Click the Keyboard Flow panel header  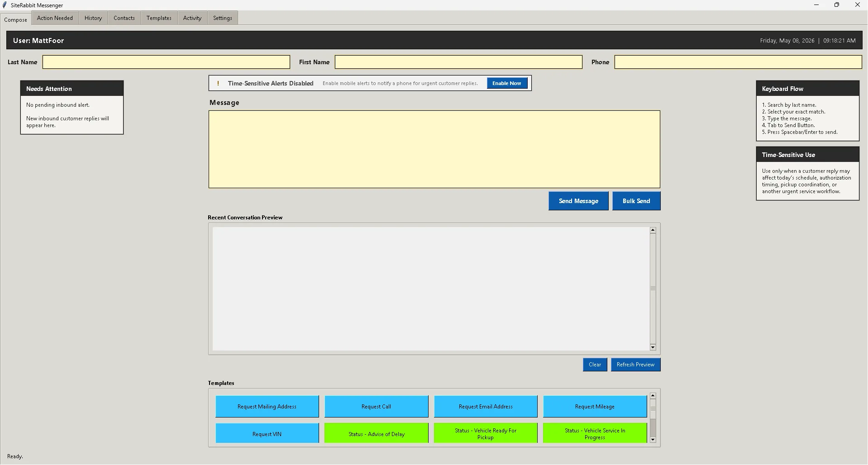[808, 89]
